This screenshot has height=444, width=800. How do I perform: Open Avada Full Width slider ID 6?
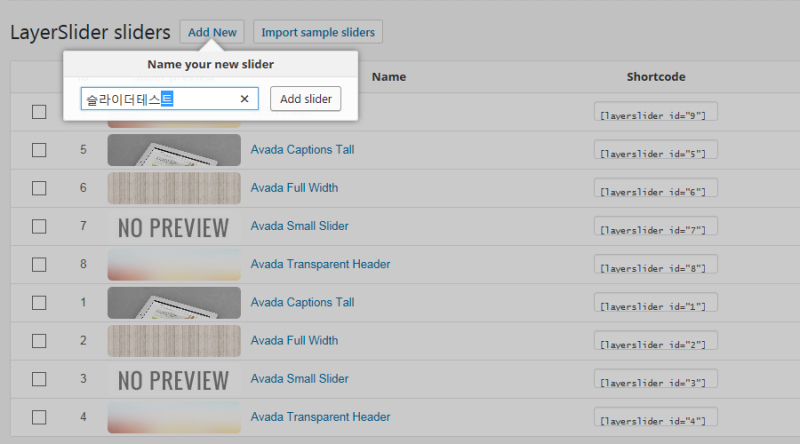coord(294,188)
